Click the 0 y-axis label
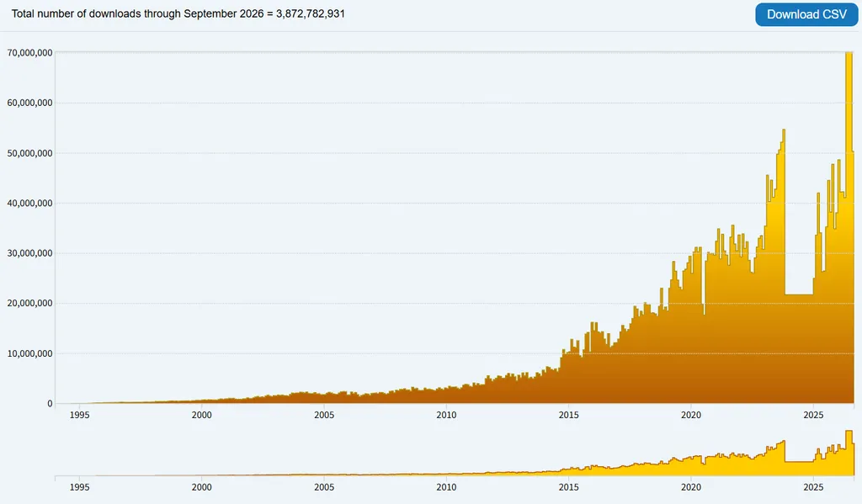Image resolution: width=862 pixels, height=504 pixels. tap(50, 403)
